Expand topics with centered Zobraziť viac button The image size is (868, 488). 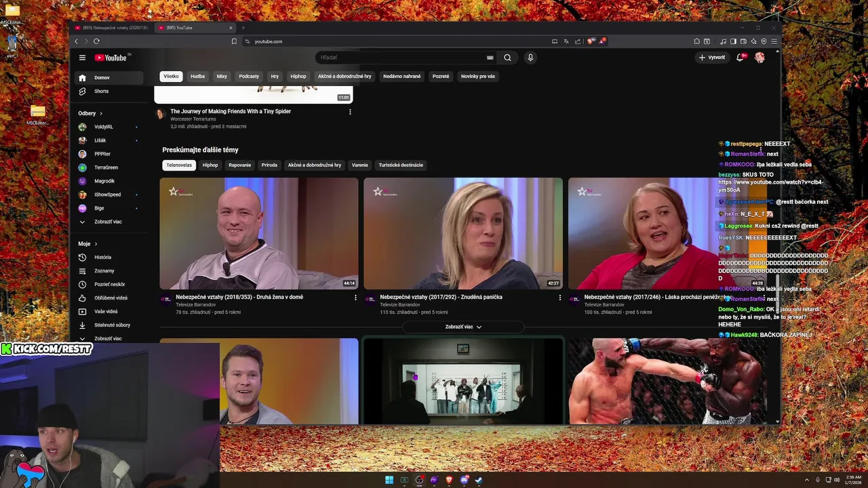click(x=463, y=327)
